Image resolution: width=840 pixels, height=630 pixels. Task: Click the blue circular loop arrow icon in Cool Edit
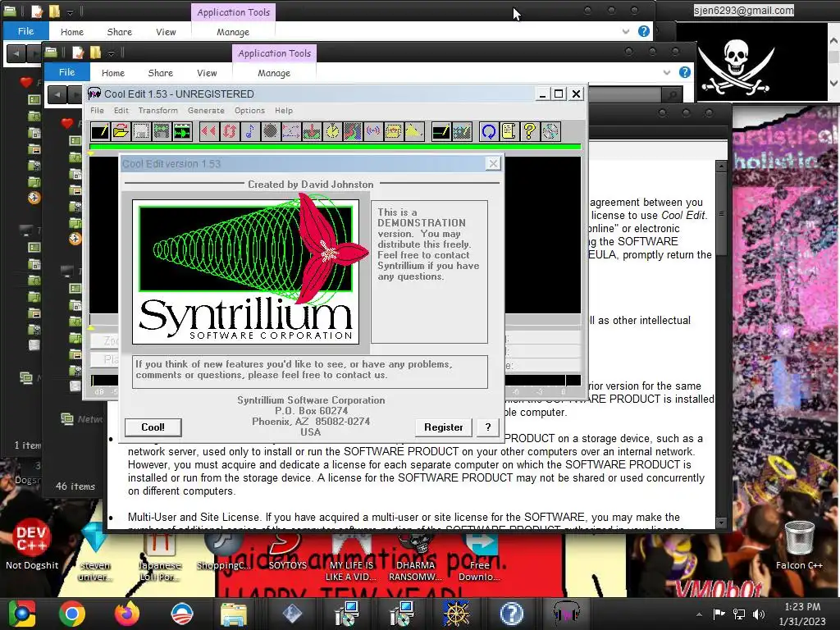coord(489,131)
